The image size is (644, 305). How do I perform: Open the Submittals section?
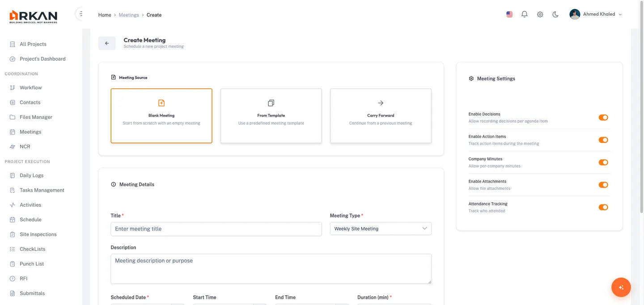click(33, 293)
